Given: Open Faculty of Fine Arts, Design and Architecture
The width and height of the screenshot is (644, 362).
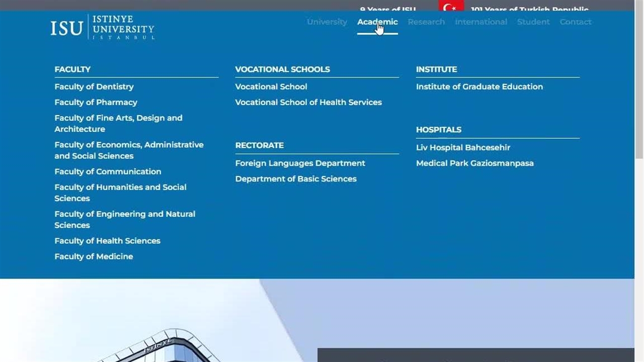Looking at the screenshot, I should point(118,123).
